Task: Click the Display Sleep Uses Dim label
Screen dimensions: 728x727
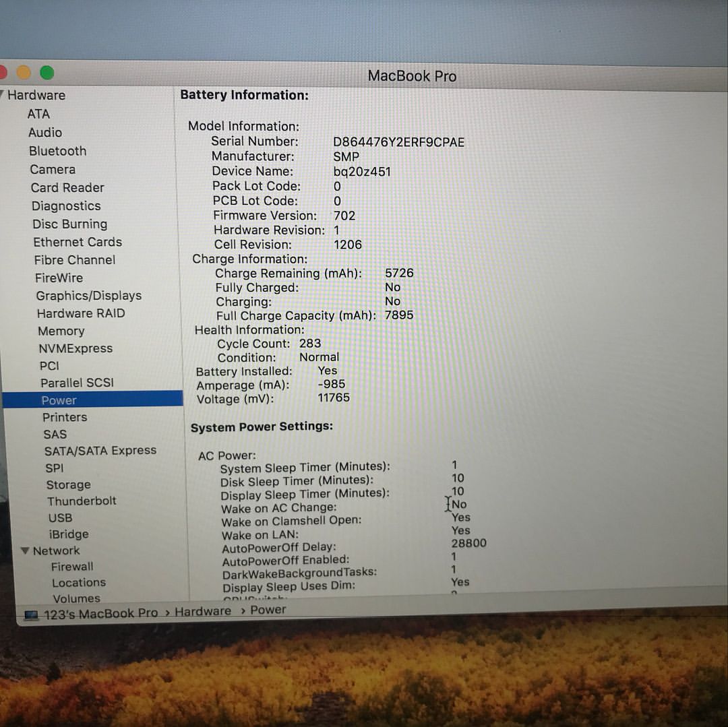Action: click(x=289, y=586)
